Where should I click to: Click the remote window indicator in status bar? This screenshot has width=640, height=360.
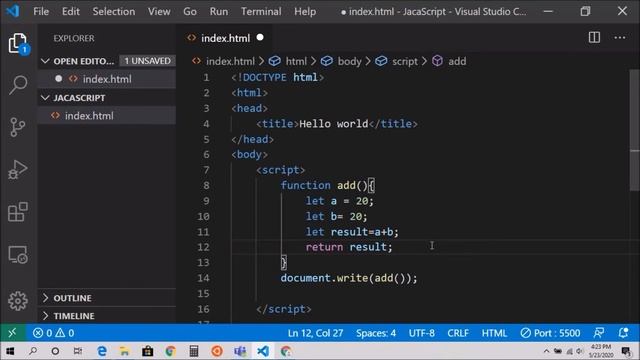pos(12,333)
